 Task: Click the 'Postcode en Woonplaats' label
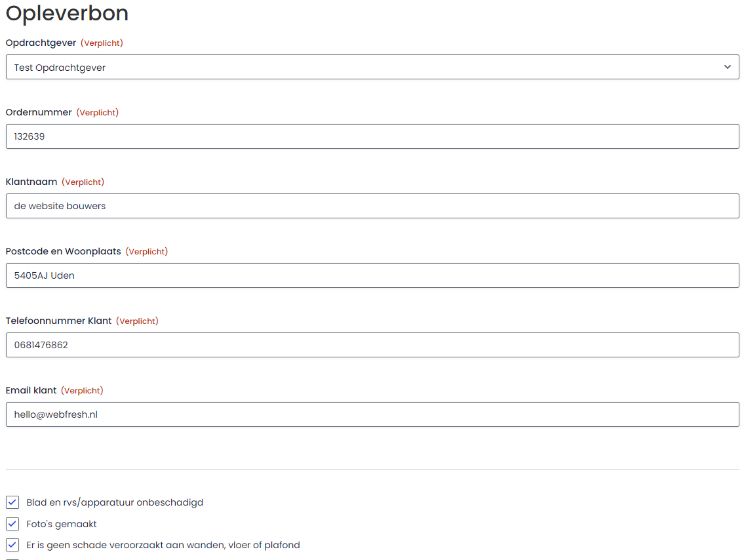point(63,251)
